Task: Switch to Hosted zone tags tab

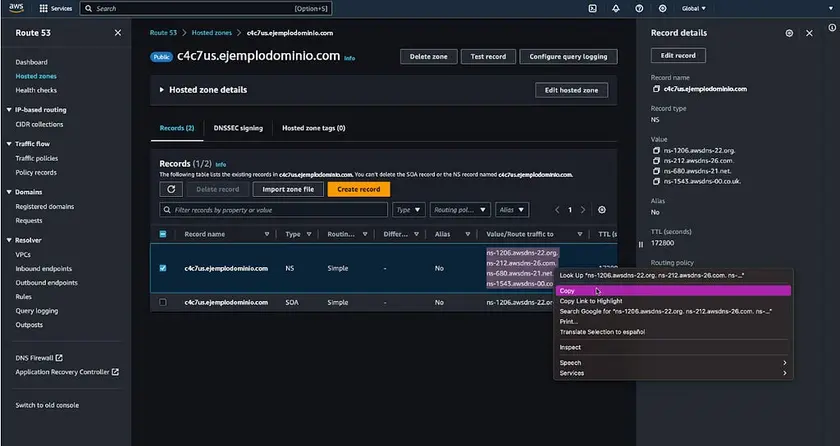Action: (x=313, y=128)
